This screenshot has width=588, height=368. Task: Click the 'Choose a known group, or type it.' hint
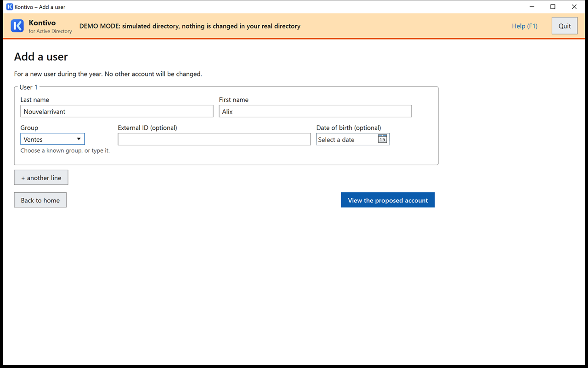(65, 150)
